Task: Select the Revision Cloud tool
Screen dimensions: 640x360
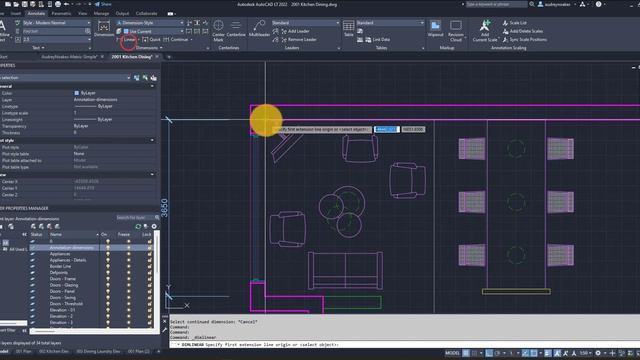Action: [x=456, y=31]
